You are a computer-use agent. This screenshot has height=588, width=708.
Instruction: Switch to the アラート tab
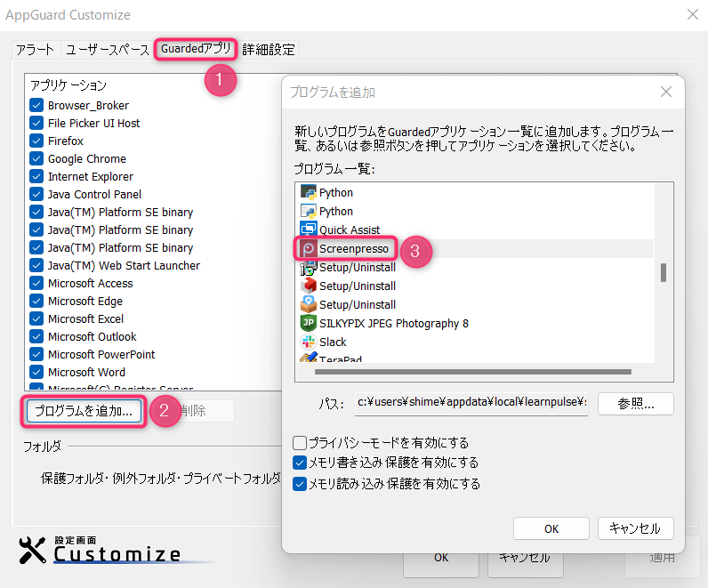[x=36, y=49]
